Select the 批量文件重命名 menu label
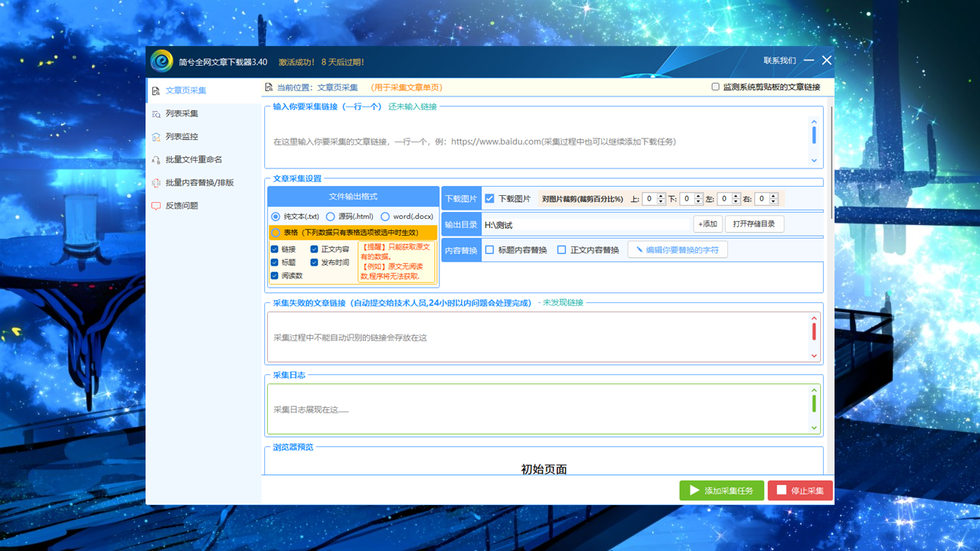The height and width of the screenshot is (551, 980). 194,159
